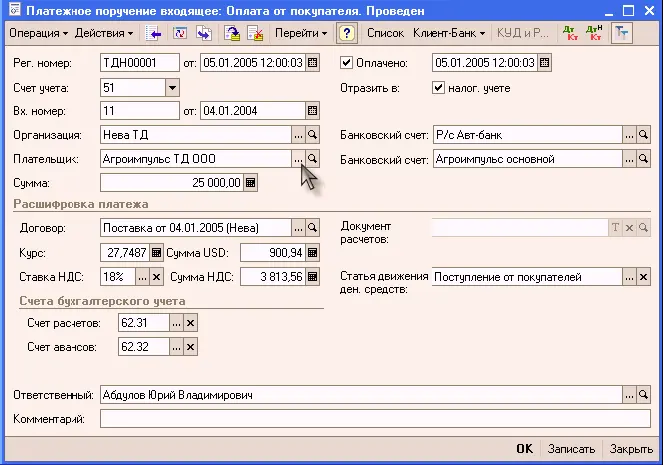This screenshot has height=465, width=663.
Task: Clear Статья движения ден. средств with X
Action: point(643,277)
